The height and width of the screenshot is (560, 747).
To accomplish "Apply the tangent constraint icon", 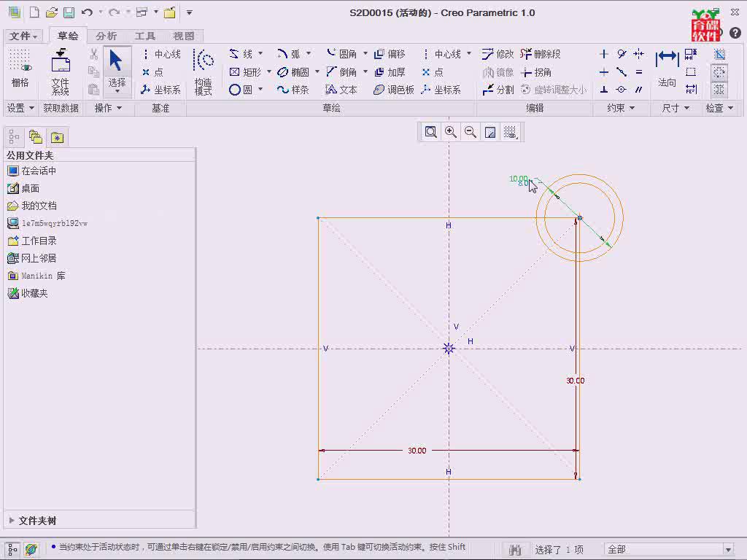I will [x=622, y=54].
